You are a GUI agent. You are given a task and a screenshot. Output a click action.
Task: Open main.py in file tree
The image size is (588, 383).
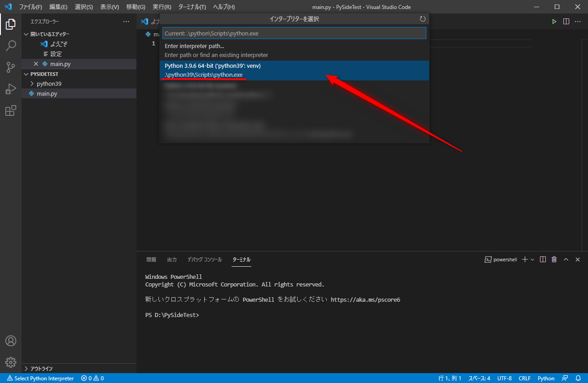click(x=79, y=93)
